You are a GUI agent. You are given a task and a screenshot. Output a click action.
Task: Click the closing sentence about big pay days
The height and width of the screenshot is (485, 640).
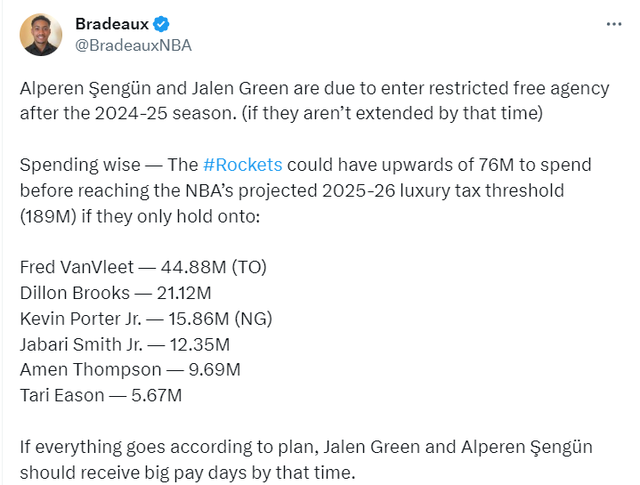point(306,460)
